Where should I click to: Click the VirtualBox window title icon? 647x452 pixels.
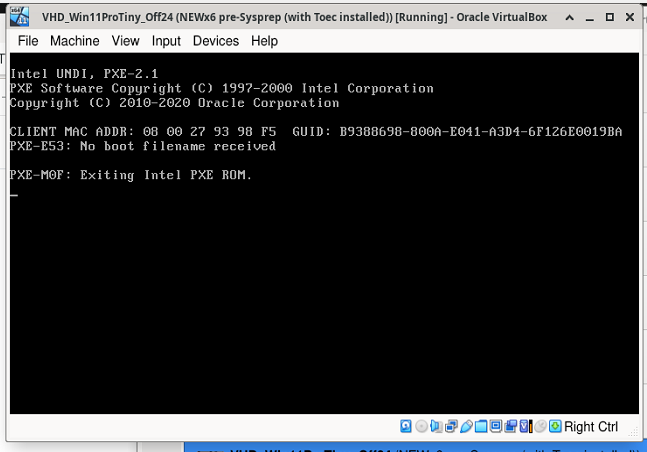19,17
